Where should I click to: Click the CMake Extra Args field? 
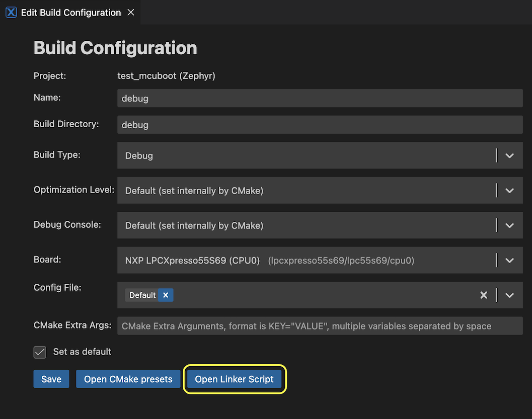click(320, 326)
